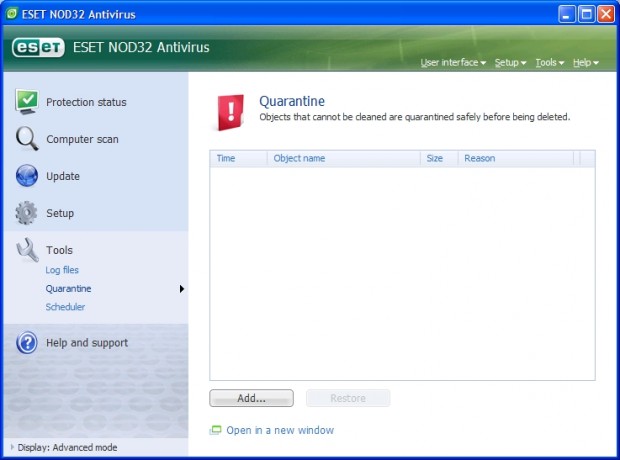Image resolution: width=620 pixels, height=460 pixels.
Task: Click the Add... button
Action: tap(251, 398)
